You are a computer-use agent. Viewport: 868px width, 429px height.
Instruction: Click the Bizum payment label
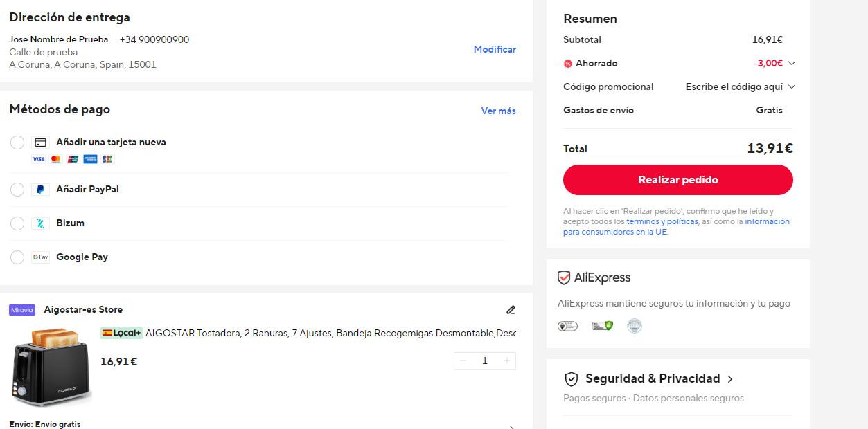(x=70, y=223)
